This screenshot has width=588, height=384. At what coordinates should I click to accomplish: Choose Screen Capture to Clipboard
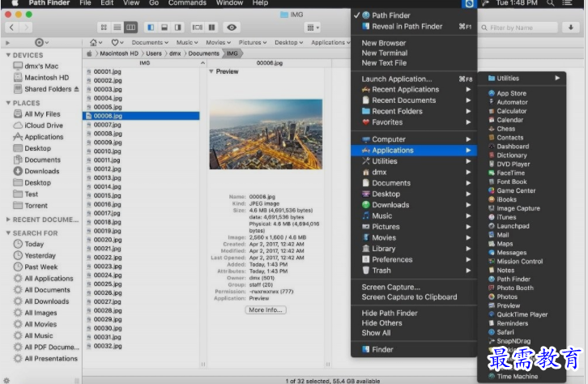pyautogui.click(x=414, y=297)
